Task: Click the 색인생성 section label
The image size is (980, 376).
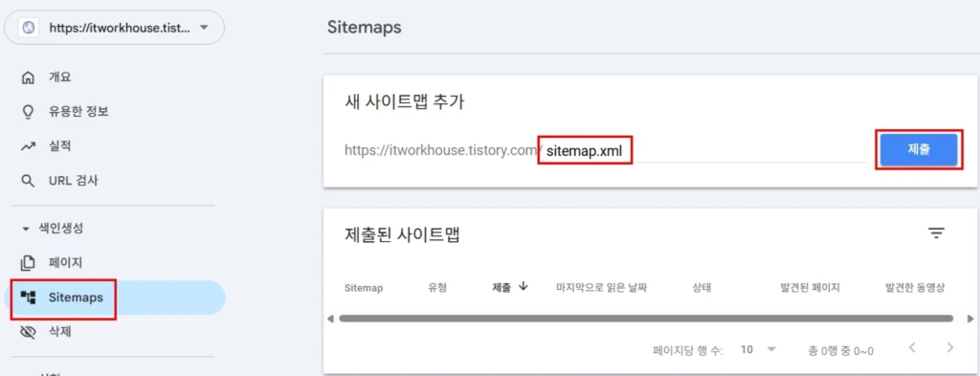Action: 61,229
